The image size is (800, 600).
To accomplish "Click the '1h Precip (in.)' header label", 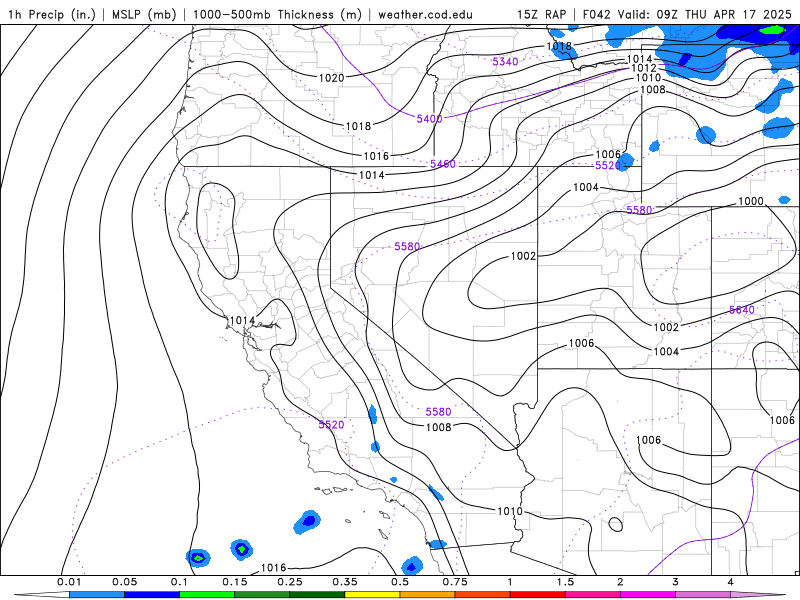I will click(52, 14).
